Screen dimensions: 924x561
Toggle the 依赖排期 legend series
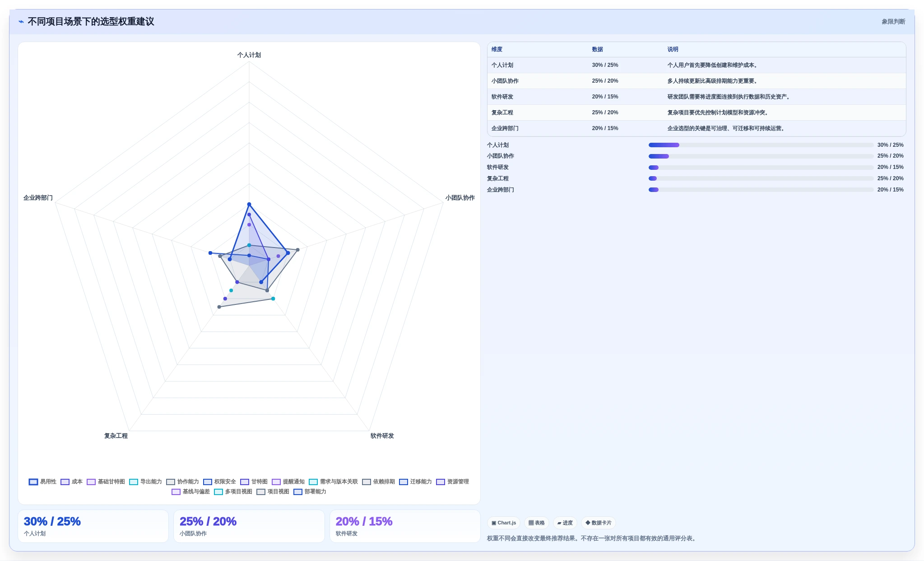379,482
